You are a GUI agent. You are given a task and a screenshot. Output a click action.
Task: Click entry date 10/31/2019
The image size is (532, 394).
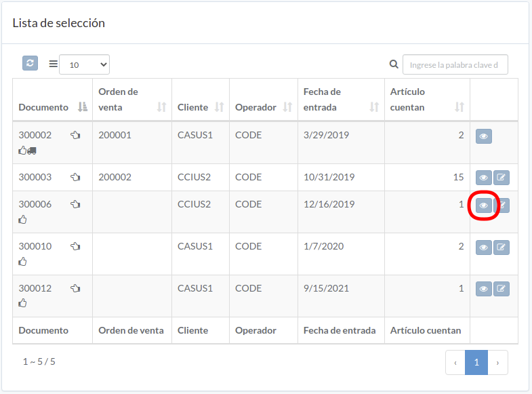coord(329,177)
